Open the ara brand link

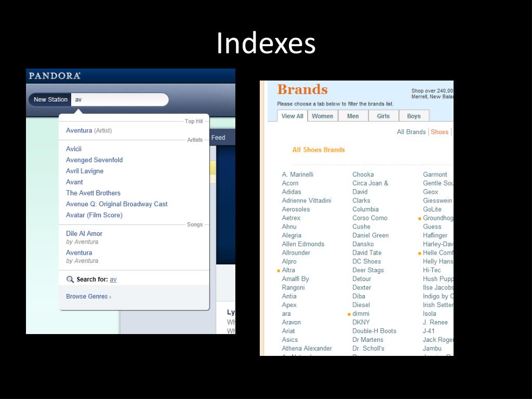point(286,313)
